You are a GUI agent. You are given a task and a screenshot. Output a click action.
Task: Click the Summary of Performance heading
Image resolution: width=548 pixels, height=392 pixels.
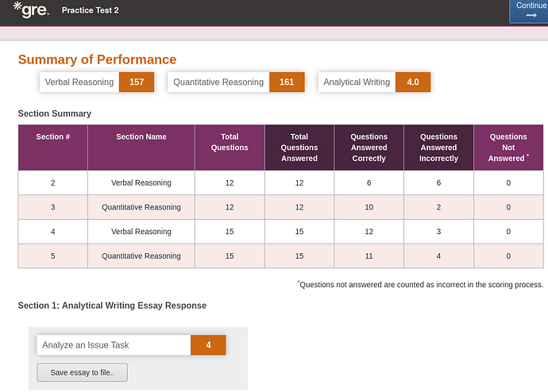click(x=97, y=60)
